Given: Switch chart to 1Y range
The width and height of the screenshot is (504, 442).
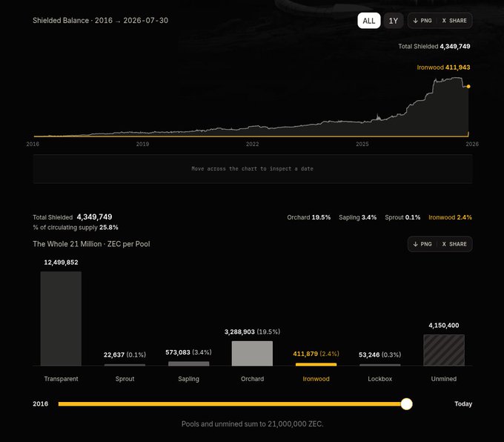Looking at the screenshot, I should click(393, 21).
